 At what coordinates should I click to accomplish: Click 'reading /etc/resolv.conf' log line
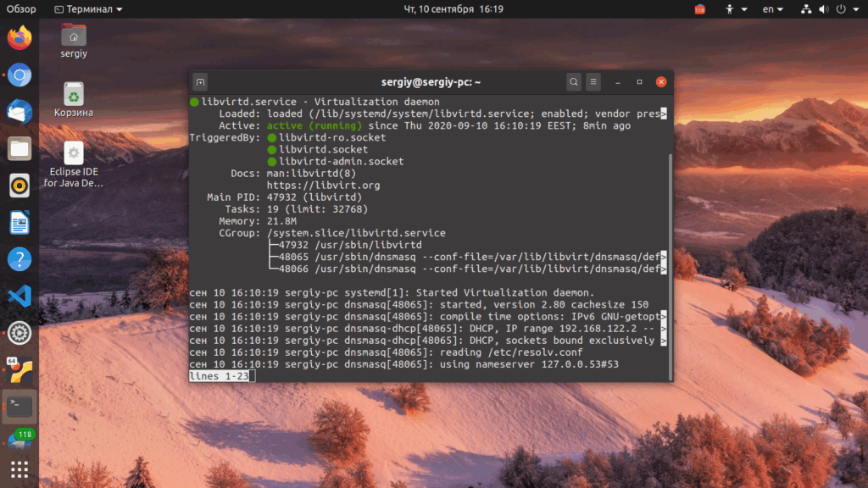click(x=511, y=352)
